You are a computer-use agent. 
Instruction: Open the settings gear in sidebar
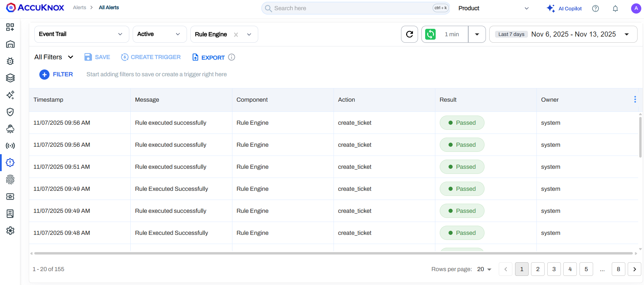[x=10, y=230]
